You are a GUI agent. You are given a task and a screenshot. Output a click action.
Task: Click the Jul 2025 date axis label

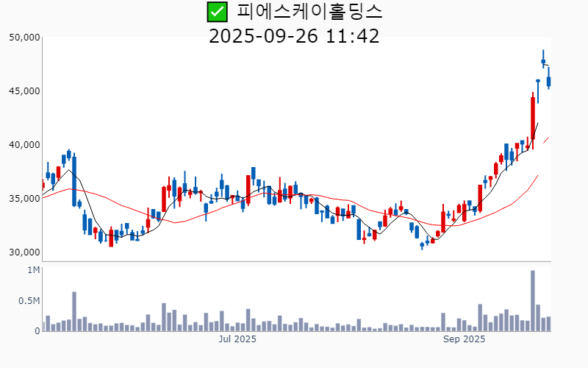click(237, 339)
